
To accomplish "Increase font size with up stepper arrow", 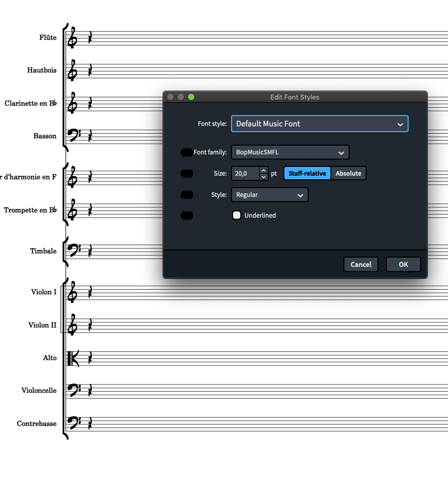I will coord(264,170).
